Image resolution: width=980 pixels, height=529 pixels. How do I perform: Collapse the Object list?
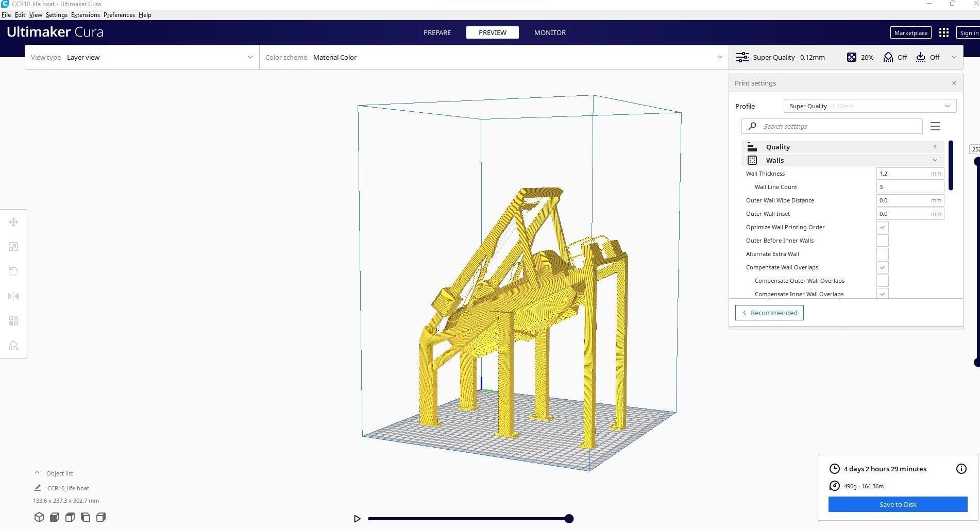coord(37,473)
